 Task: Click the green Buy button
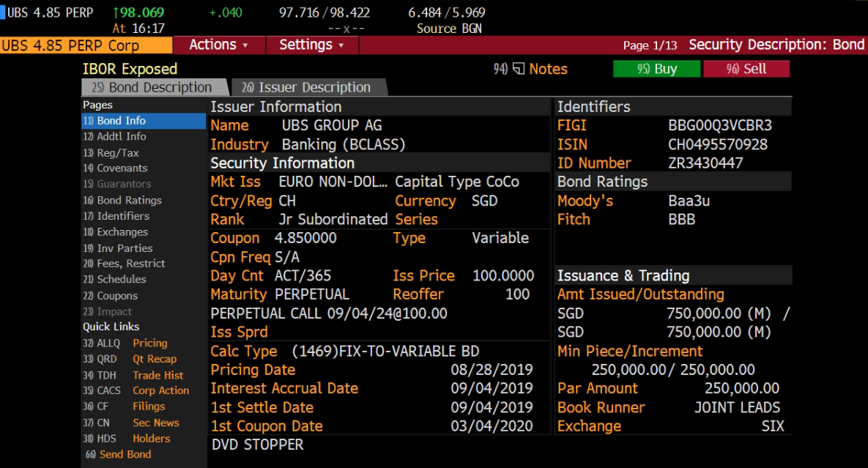tap(656, 69)
